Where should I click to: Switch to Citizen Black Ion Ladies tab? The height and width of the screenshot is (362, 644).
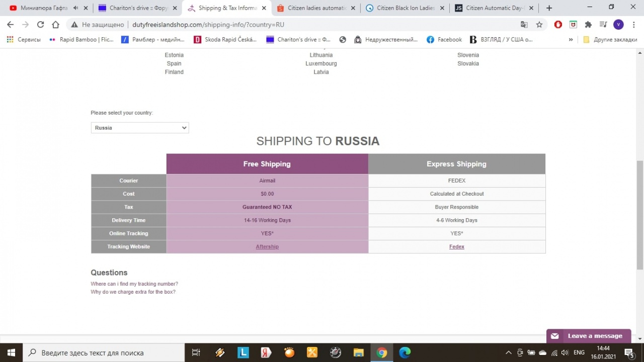coord(405,8)
